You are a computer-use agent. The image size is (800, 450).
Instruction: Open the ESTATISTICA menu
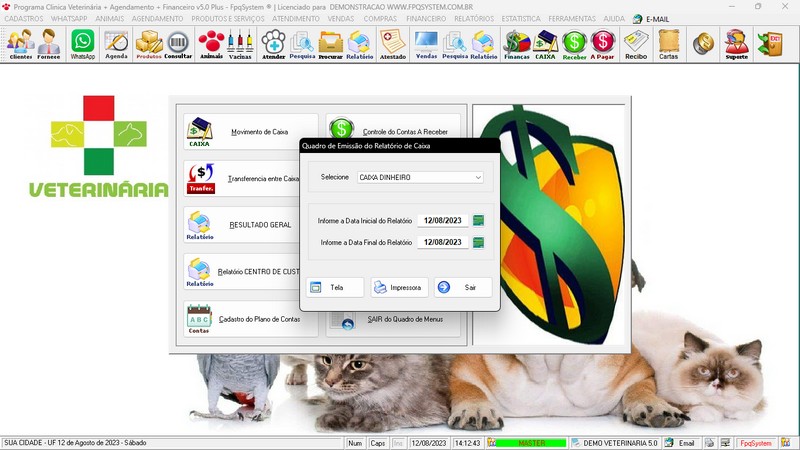click(x=521, y=19)
